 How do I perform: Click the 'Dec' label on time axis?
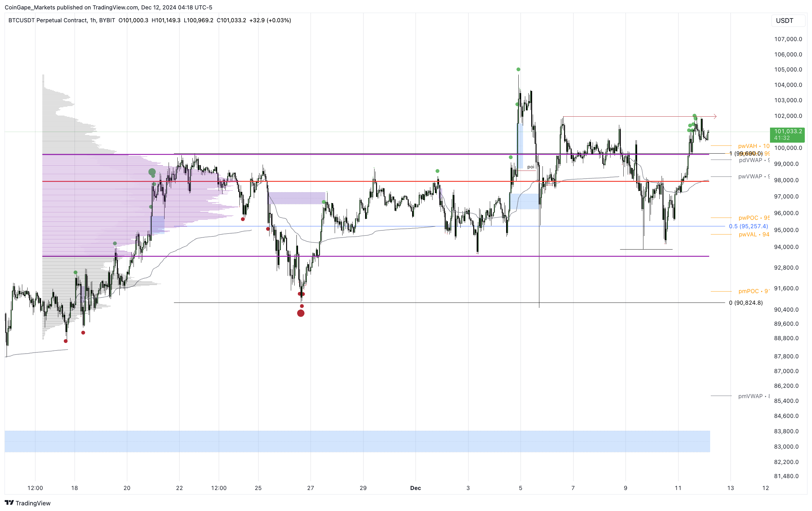pyautogui.click(x=416, y=488)
